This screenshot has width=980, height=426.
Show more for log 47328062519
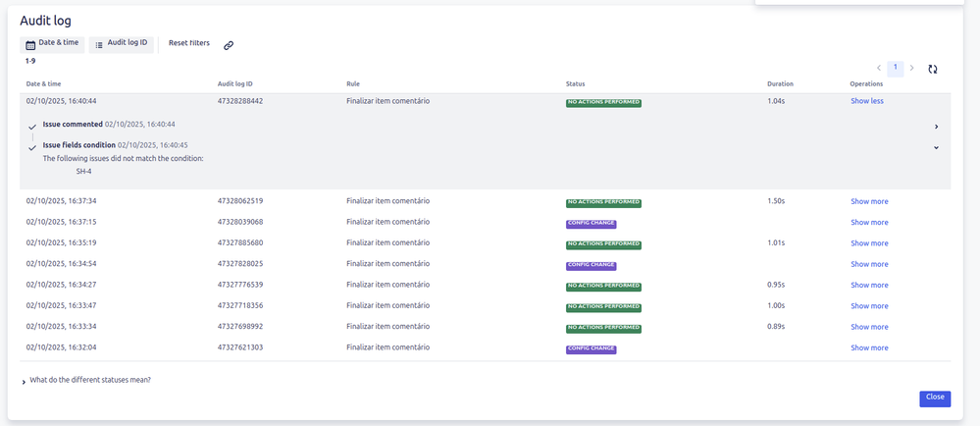[x=869, y=201]
